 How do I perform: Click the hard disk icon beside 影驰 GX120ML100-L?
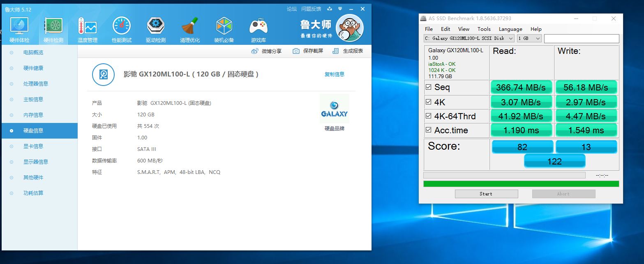point(103,74)
